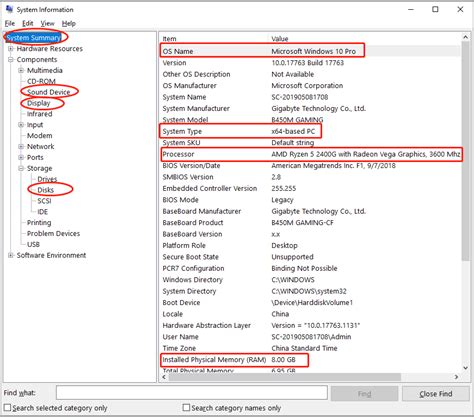Screen dimensions: 474x417
Task: Click the Hardware Resources label
Action: (x=50, y=49)
